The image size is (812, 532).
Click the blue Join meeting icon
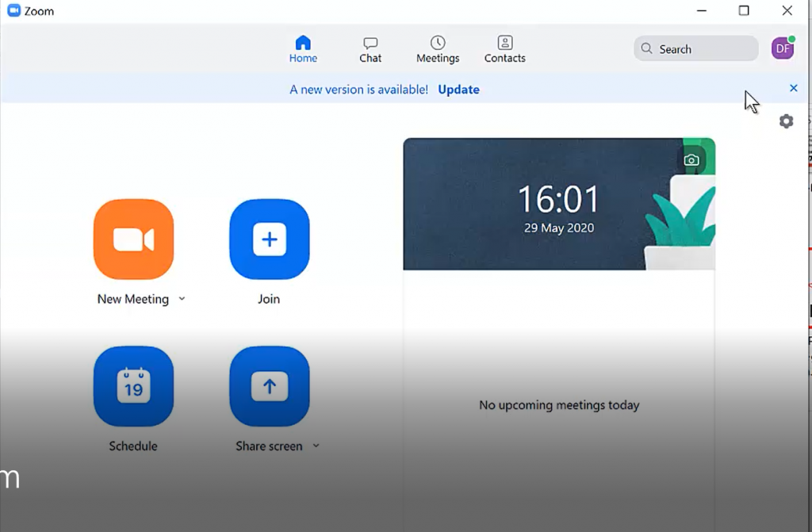270,239
